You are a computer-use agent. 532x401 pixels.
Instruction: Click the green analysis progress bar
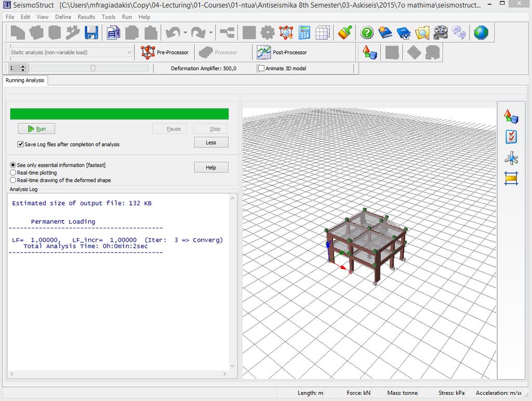119,114
